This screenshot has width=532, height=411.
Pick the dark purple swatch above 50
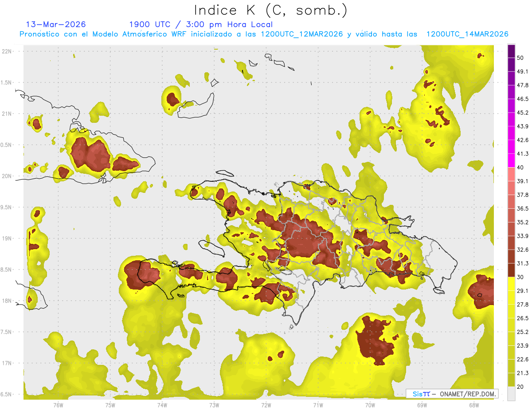point(511,51)
